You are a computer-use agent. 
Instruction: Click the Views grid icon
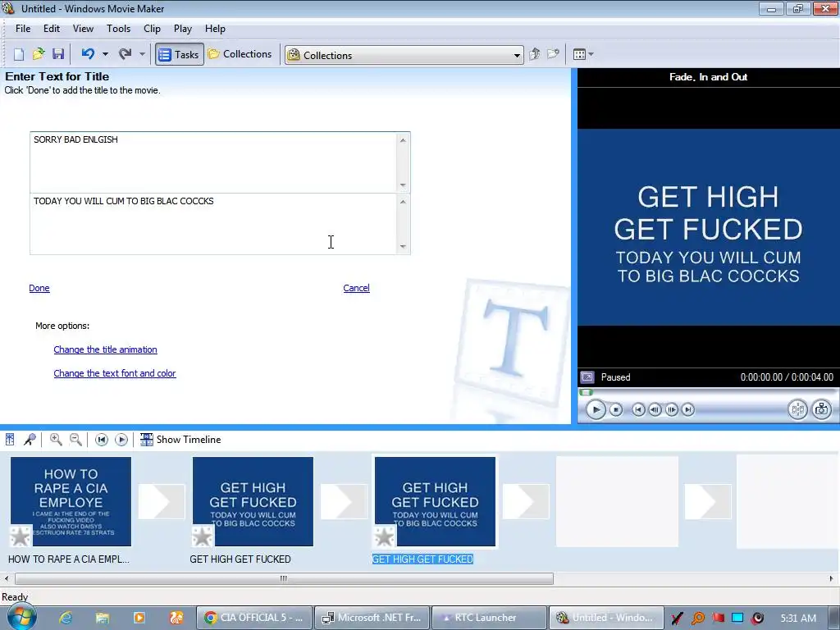coord(579,54)
